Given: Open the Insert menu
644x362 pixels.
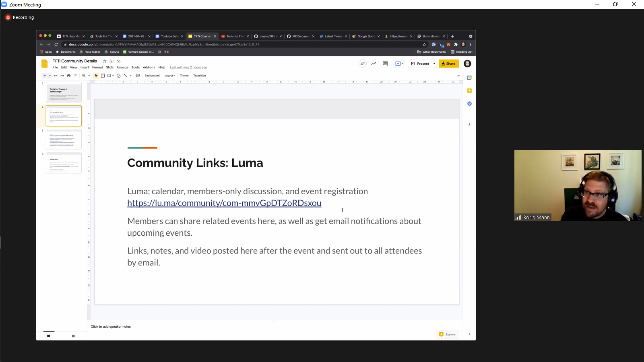Looking at the screenshot, I should pos(85,68).
